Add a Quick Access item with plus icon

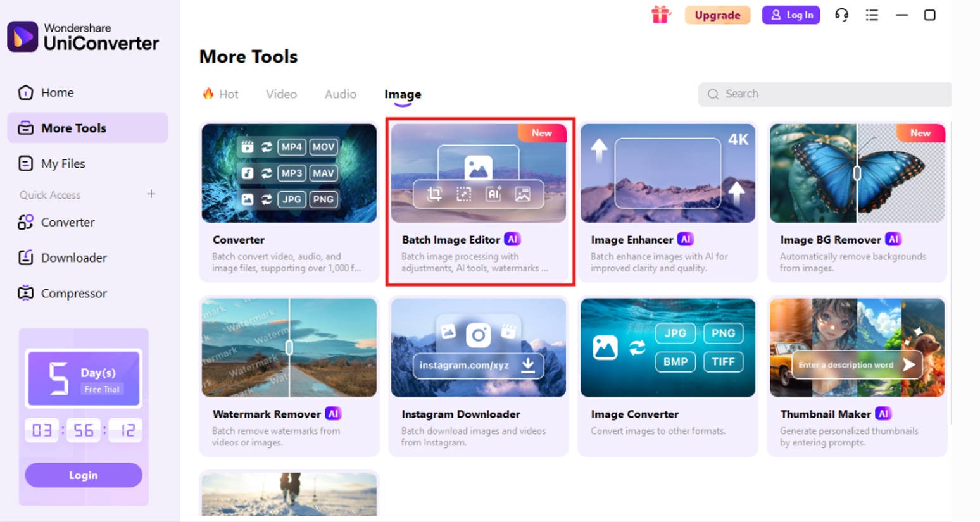click(x=151, y=194)
